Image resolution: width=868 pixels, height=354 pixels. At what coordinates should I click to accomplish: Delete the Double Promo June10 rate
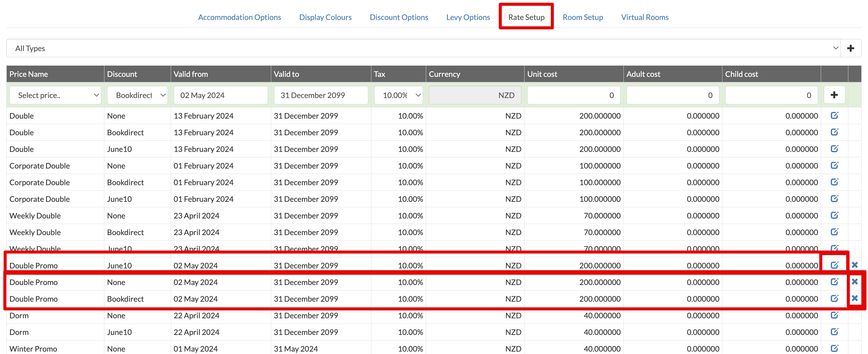coord(854,265)
